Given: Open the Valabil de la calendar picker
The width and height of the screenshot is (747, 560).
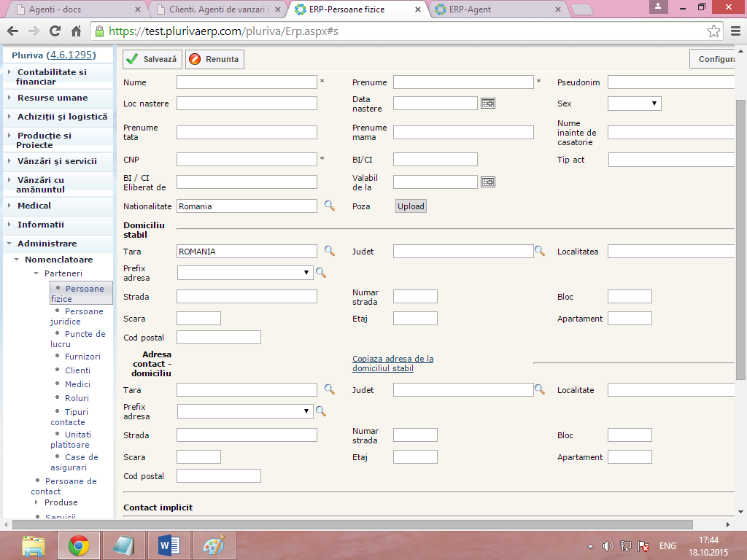Looking at the screenshot, I should 487,182.
